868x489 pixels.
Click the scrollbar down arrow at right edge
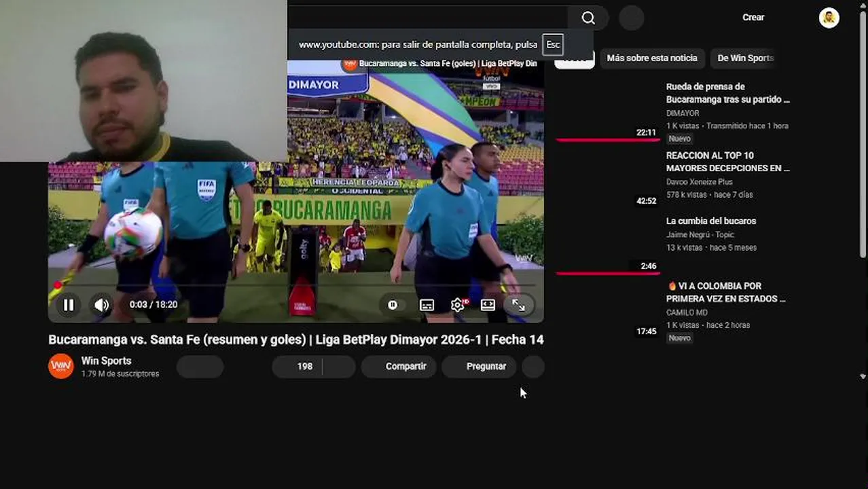tap(863, 376)
